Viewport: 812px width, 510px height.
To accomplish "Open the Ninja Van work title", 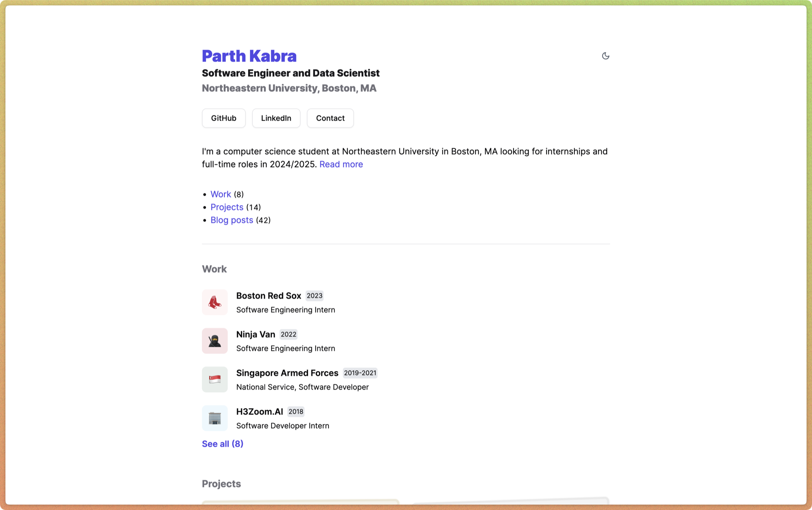I will coord(255,334).
